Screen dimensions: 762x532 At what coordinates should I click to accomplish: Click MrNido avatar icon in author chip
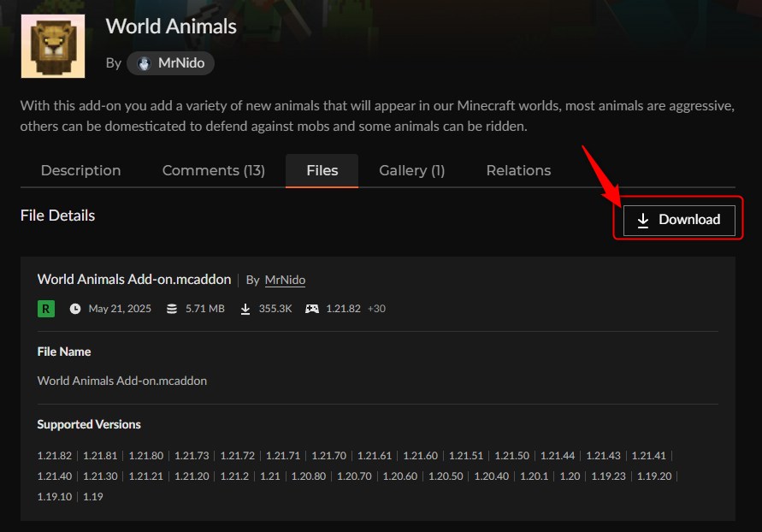144,63
